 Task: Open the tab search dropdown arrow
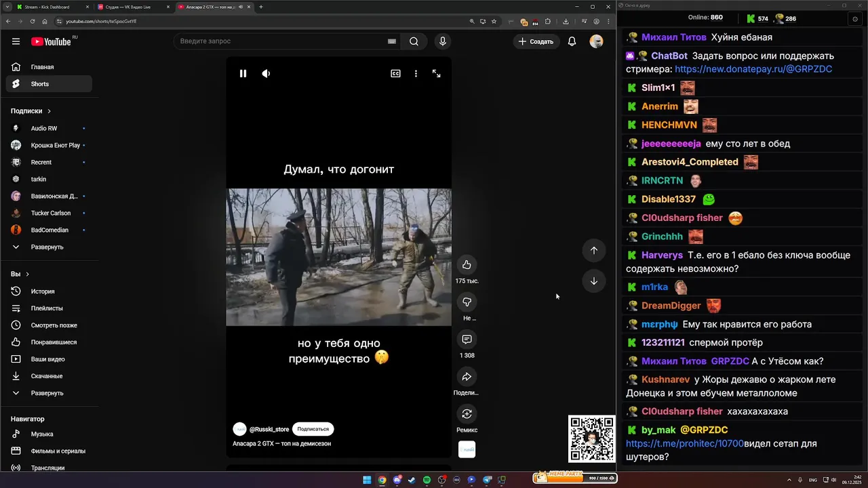click(x=7, y=7)
